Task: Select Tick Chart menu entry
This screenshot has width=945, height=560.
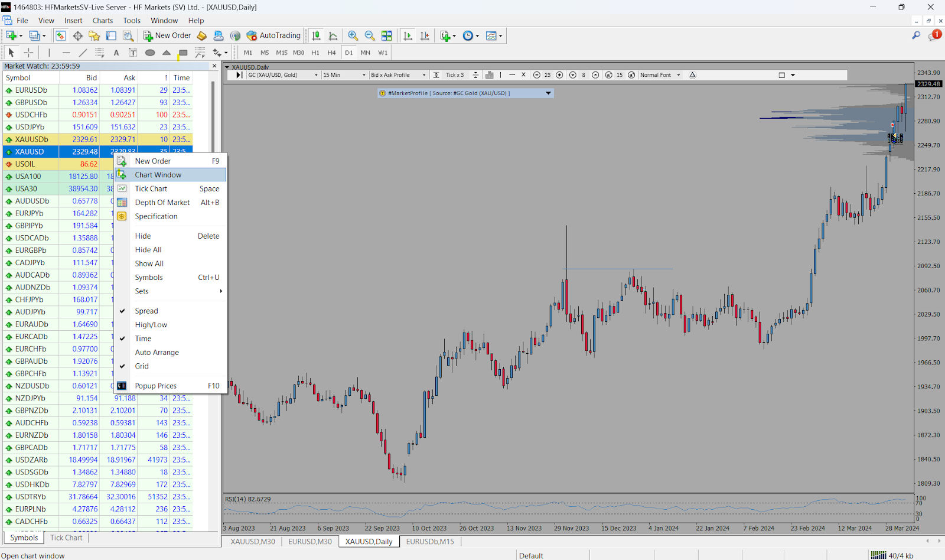Action: (x=171, y=188)
